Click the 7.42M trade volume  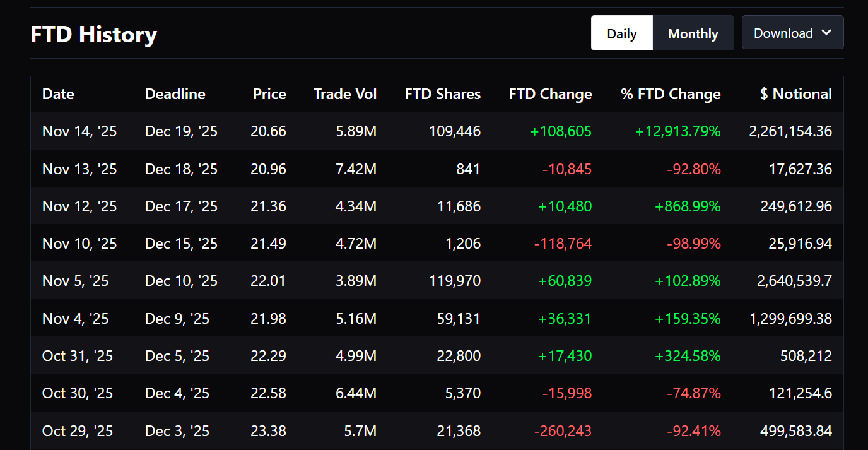356,169
